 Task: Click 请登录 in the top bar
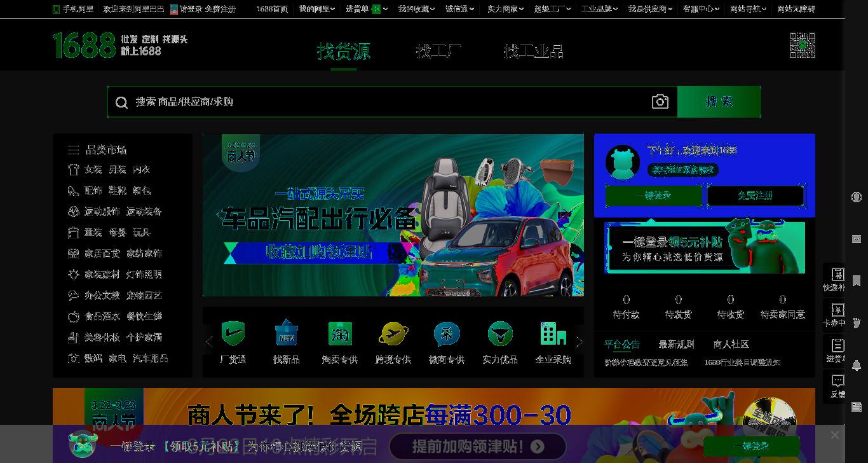click(x=191, y=9)
